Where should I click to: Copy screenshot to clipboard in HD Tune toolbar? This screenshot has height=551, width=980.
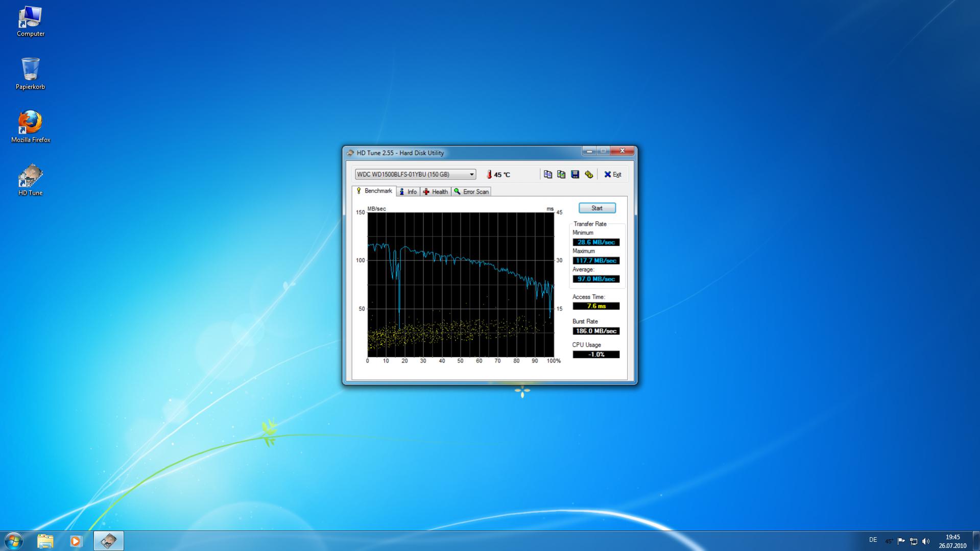[x=561, y=175]
